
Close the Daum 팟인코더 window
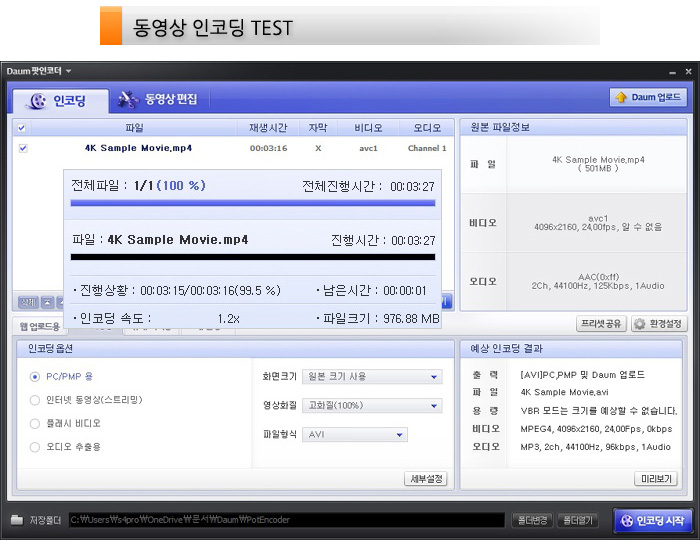688,71
